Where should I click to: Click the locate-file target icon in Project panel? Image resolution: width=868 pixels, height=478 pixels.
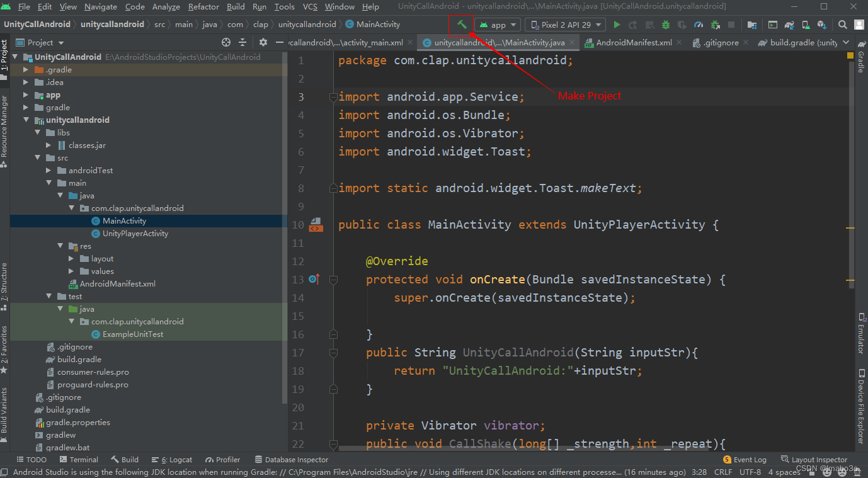226,42
